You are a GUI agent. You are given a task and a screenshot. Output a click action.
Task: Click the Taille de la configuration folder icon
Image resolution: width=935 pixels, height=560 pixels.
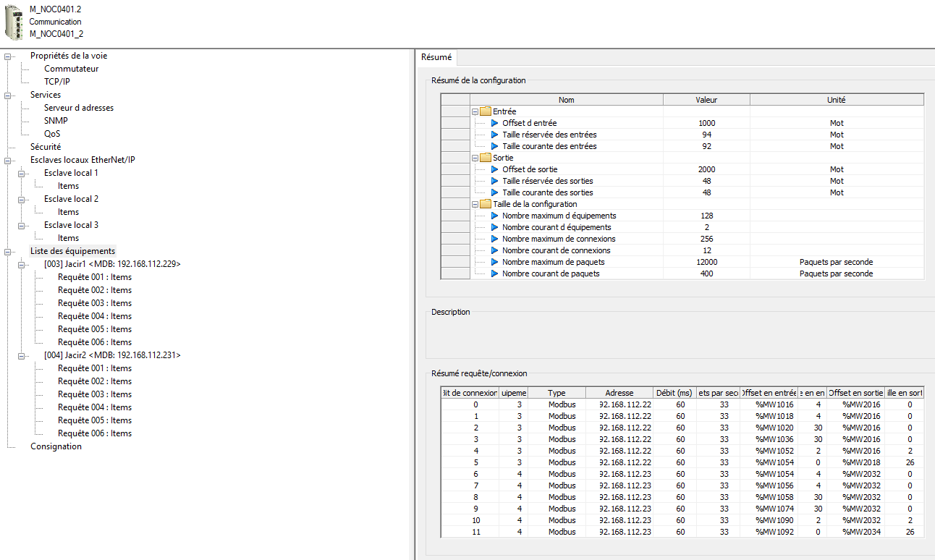[485, 204]
